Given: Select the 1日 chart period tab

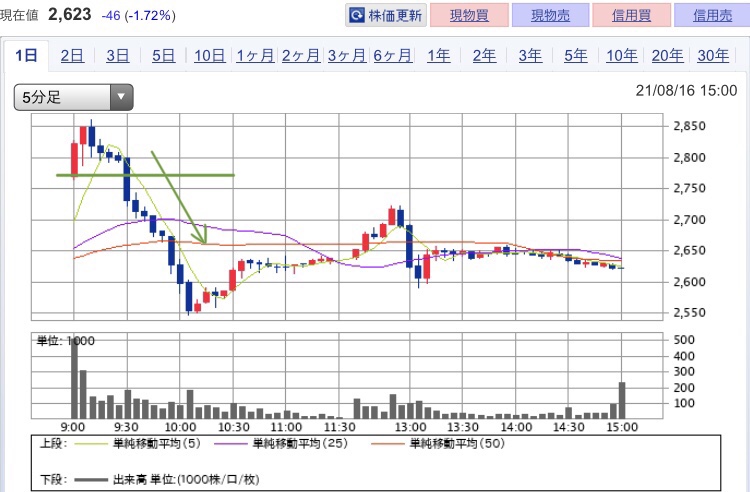Looking at the screenshot, I should coord(26,56).
